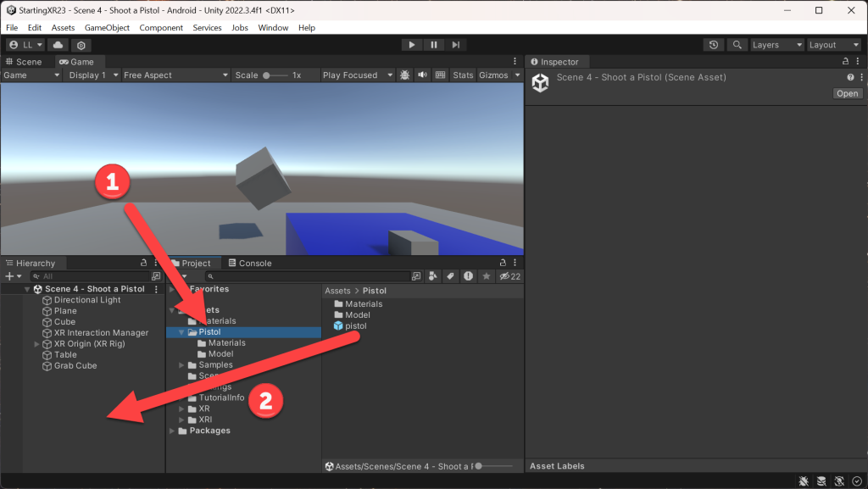Viewport: 868px width, 489px height.
Task: Open the File menu
Action: pos(12,28)
